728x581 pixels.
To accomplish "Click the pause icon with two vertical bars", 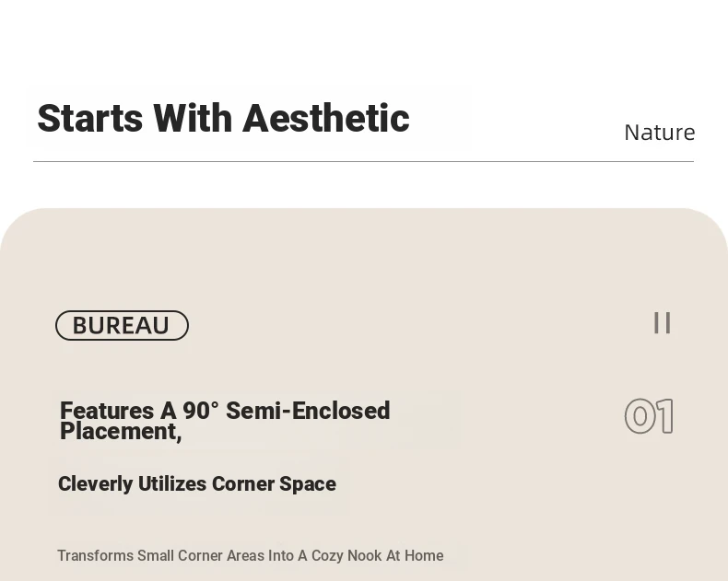I will [662, 323].
